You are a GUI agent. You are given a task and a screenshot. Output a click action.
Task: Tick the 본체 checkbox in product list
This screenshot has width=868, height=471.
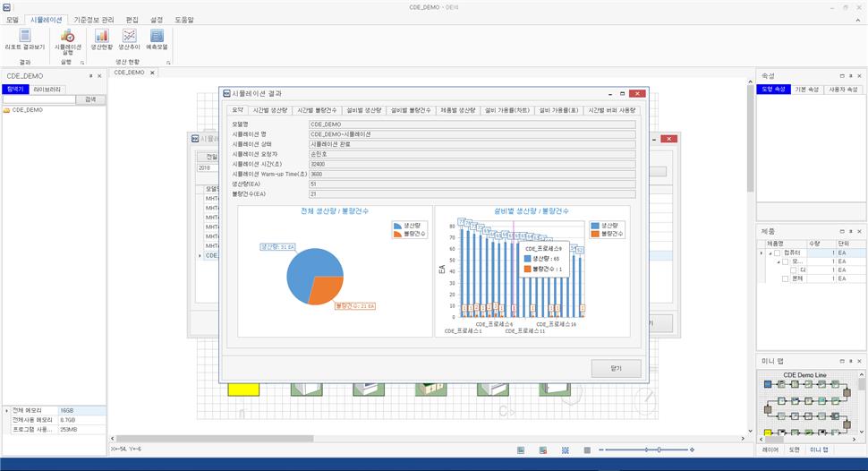[x=785, y=279]
